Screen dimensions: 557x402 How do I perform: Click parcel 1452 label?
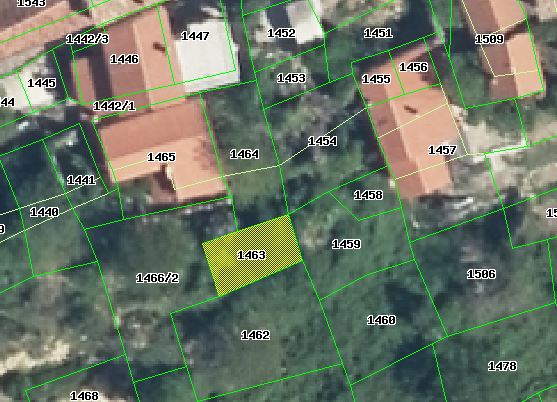[x=281, y=33]
